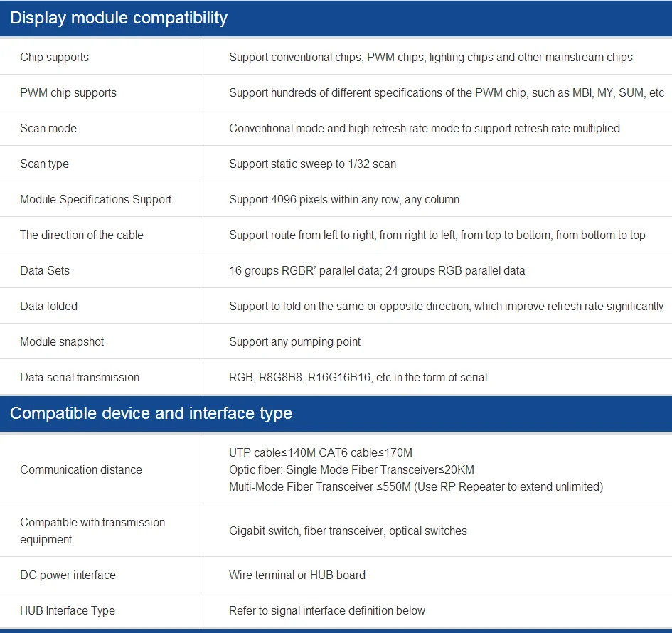Click the Data serial transmission label
This screenshot has width=672, height=633.
click(80, 377)
